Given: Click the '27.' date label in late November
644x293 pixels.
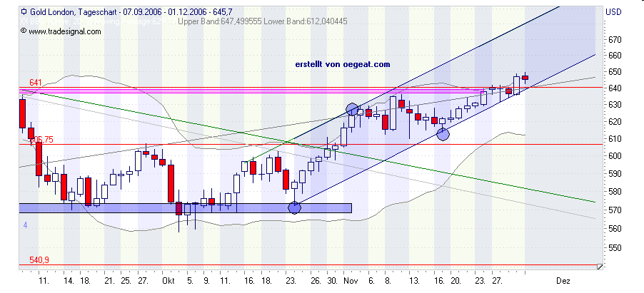Looking at the screenshot, I should (498, 281).
